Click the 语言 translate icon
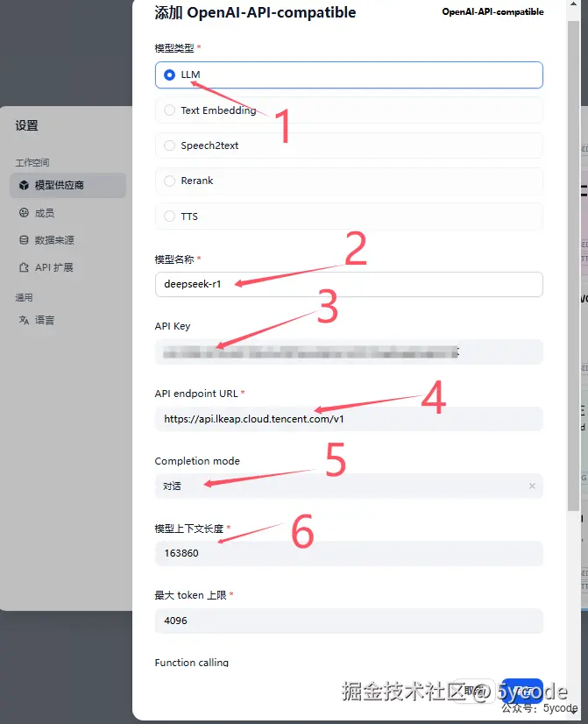Screen dimensions: 588x724 24,320
